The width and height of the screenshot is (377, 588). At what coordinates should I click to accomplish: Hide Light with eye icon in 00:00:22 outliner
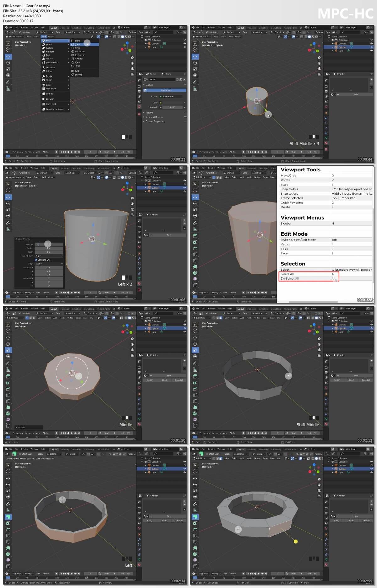click(184, 47)
